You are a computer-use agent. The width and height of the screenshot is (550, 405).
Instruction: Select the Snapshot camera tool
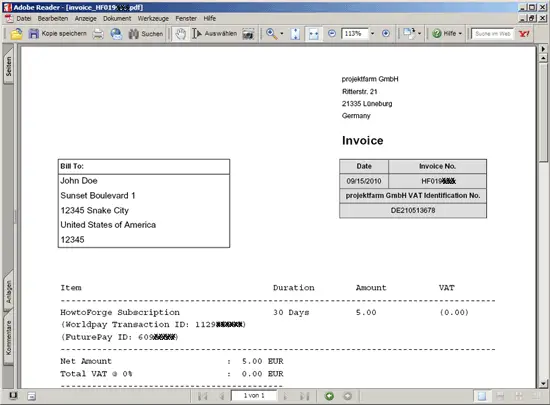[x=248, y=34]
